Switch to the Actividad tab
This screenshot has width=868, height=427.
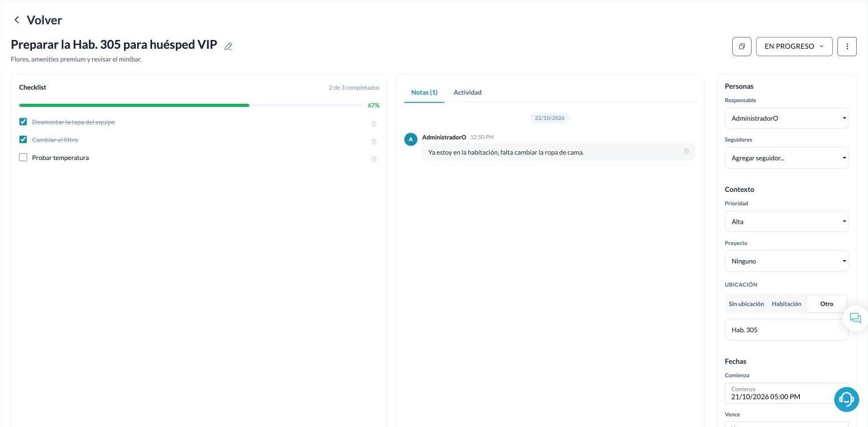pyautogui.click(x=467, y=93)
